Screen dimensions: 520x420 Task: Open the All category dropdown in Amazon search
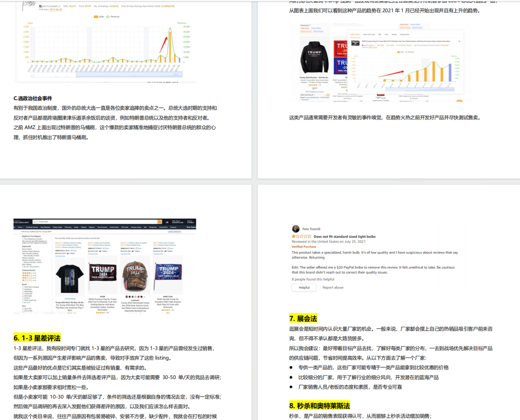pyautogui.click(x=35, y=222)
